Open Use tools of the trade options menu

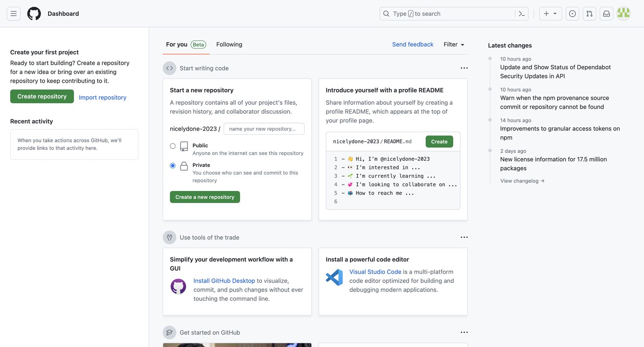pyautogui.click(x=464, y=237)
